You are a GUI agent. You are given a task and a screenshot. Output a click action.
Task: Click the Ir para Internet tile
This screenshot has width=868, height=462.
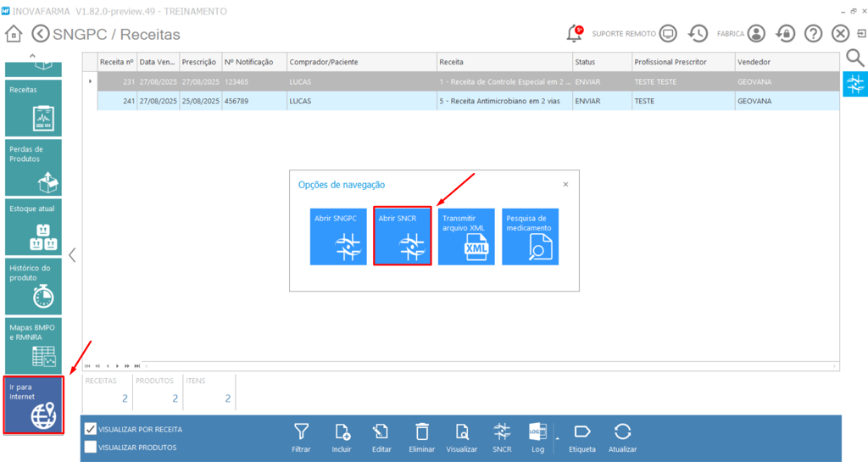click(x=33, y=405)
